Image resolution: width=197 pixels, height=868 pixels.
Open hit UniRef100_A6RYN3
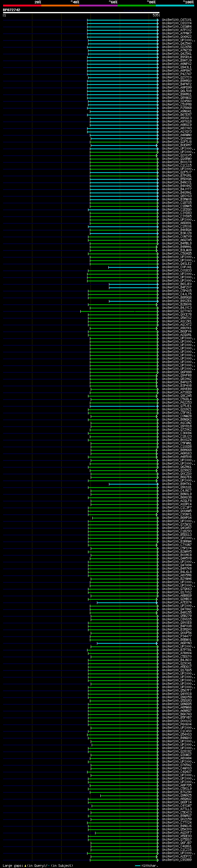[176, 643]
